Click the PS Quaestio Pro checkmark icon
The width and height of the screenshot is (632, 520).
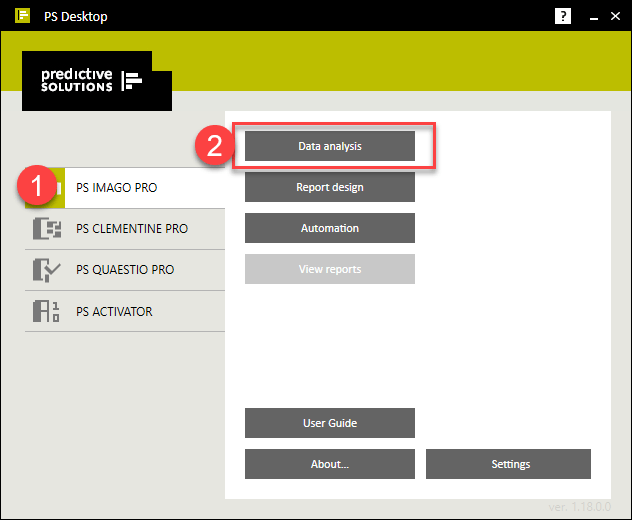tap(47, 270)
